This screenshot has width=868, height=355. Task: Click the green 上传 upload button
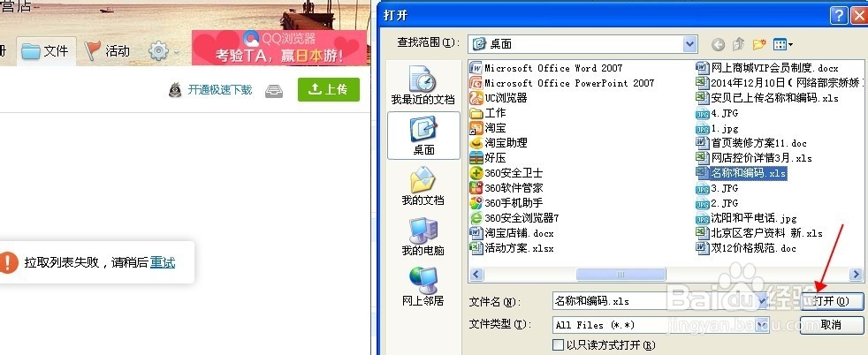point(329,89)
